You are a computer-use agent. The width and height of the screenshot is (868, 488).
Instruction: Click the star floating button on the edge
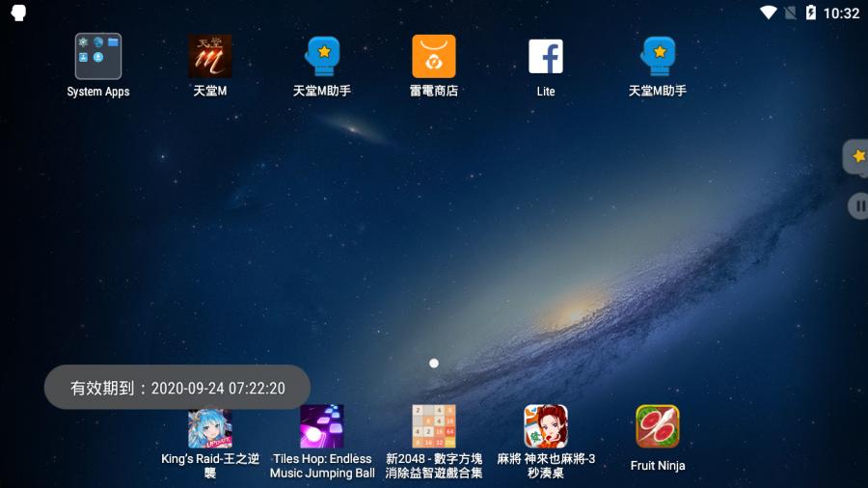coord(857,156)
